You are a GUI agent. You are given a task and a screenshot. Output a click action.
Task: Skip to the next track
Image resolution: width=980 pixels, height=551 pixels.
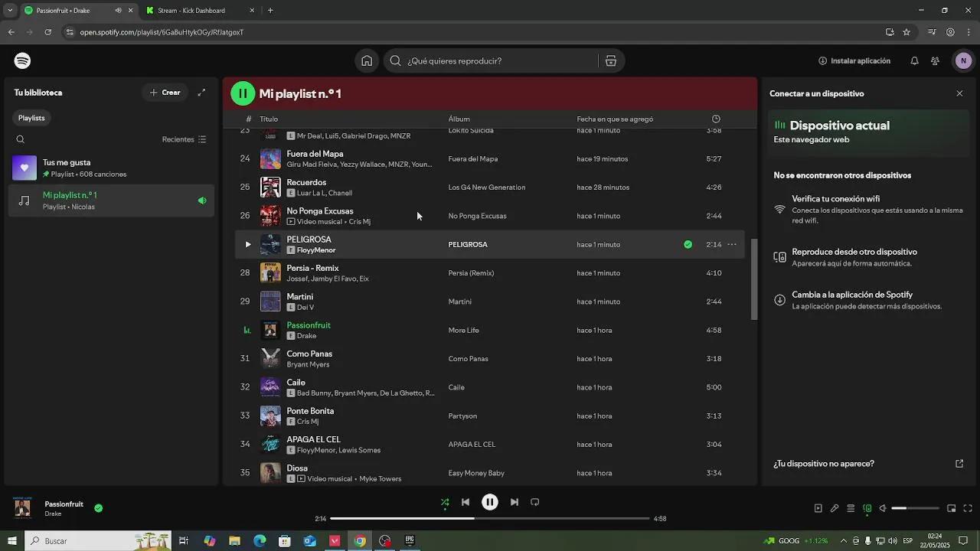514,503
